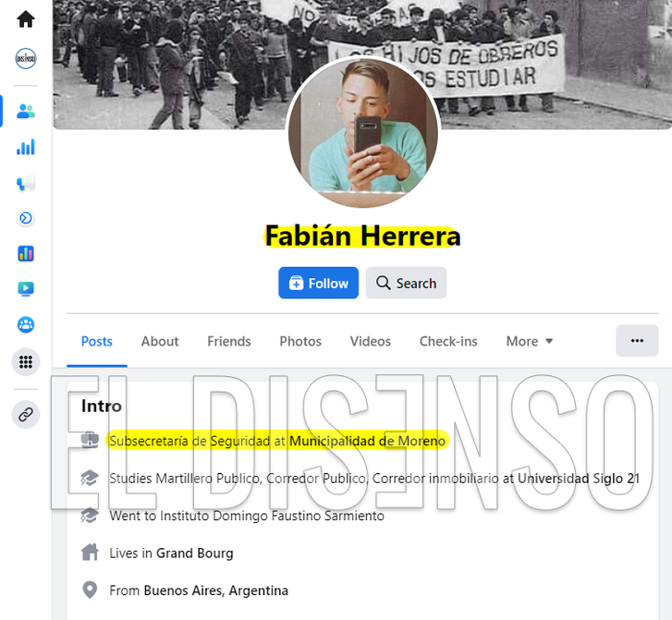
Task: Open the Friends tab
Action: pyautogui.click(x=229, y=341)
